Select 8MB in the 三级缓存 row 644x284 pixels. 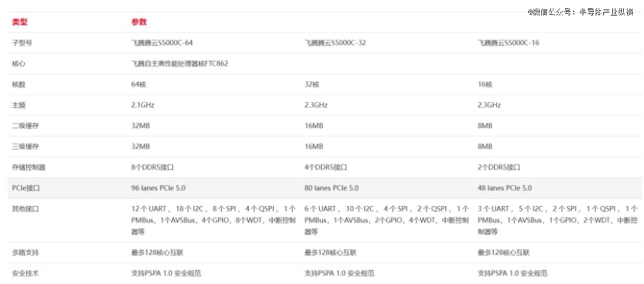(485, 146)
